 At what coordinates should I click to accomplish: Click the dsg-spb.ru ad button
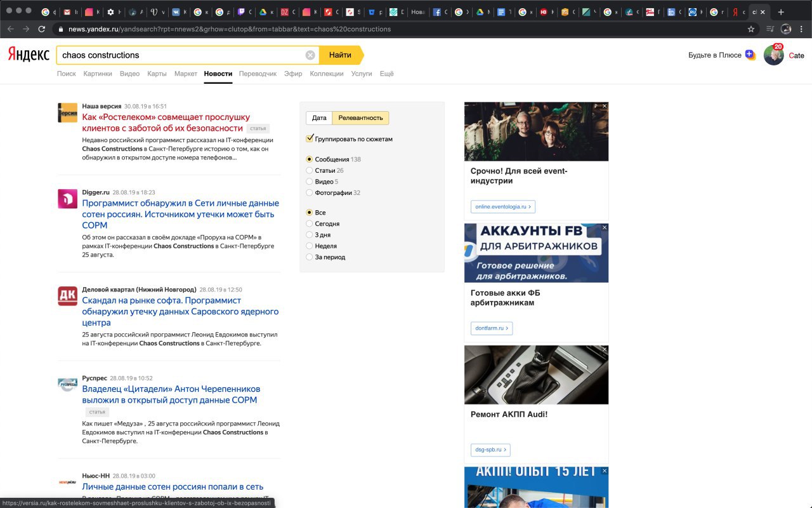point(490,450)
